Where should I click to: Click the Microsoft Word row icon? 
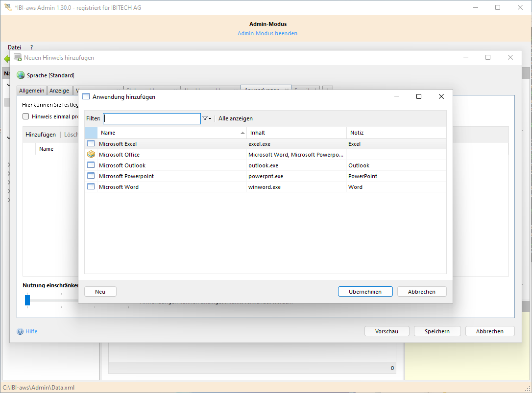(x=91, y=187)
